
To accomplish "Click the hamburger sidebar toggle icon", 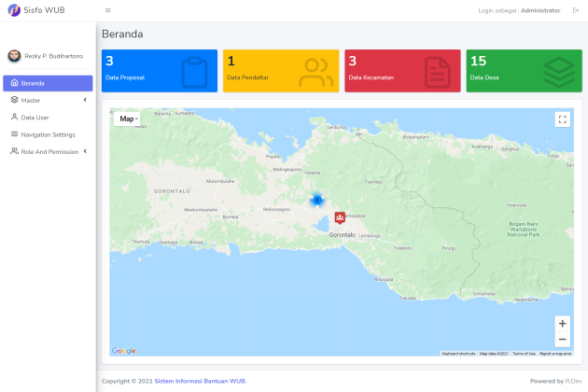I will [x=108, y=10].
